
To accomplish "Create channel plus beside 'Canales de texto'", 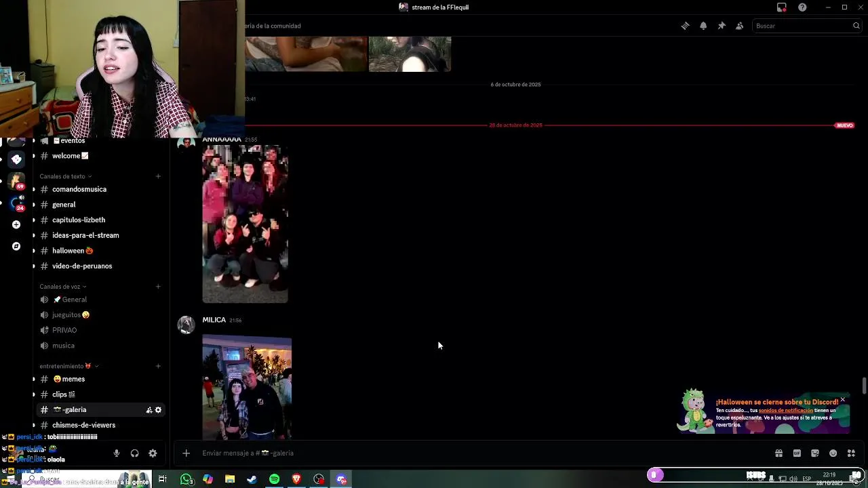I will [x=158, y=176].
